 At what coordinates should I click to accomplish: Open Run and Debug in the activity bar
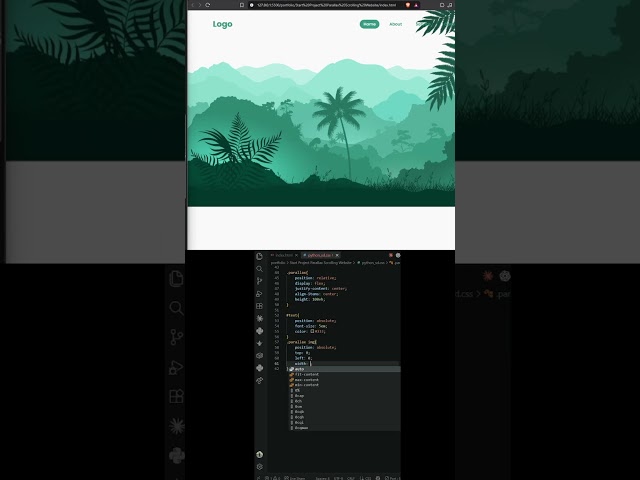click(x=259, y=293)
